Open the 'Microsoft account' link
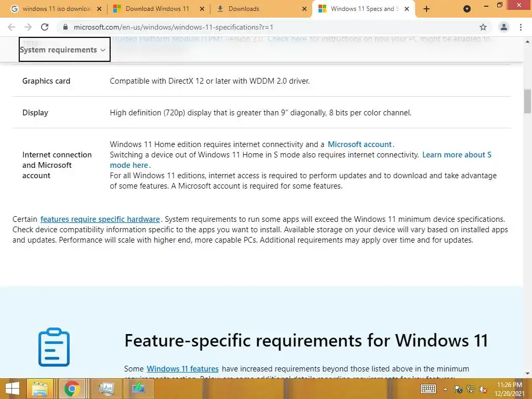 tap(360, 144)
